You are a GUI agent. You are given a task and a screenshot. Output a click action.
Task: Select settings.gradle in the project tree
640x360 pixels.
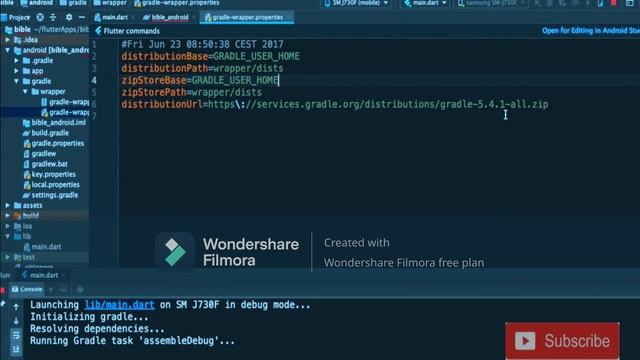click(x=51, y=195)
